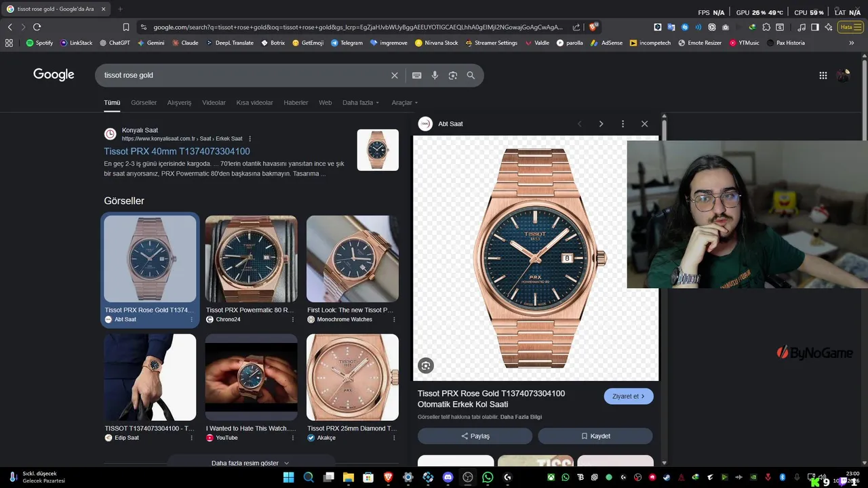Switch to the Alışveriş tab
Viewport: 868px width, 488px height.
[179, 103]
